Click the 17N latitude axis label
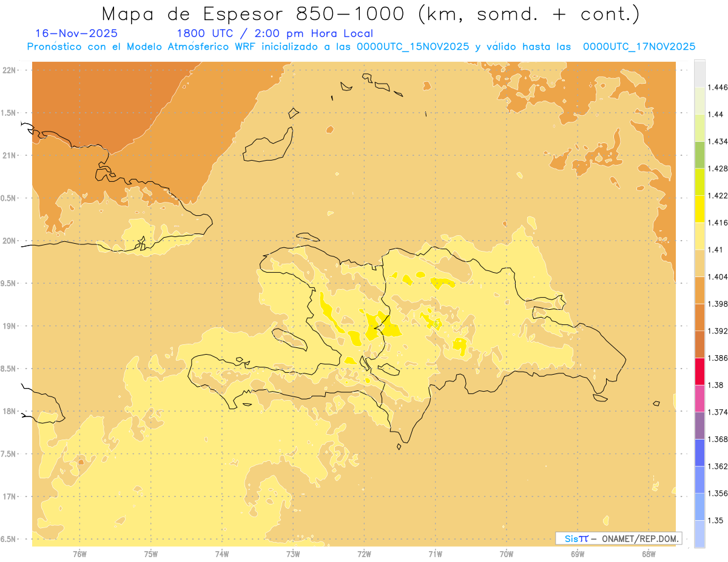 point(9,497)
